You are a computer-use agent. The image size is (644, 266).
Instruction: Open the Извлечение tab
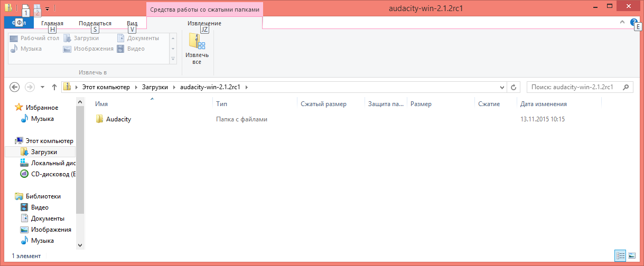[204, 23]
